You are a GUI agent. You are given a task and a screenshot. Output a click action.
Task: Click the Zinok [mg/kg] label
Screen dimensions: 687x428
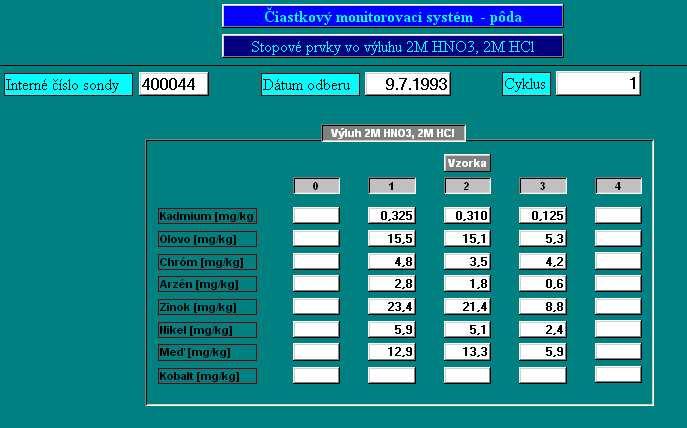click(x=207, y=307)
